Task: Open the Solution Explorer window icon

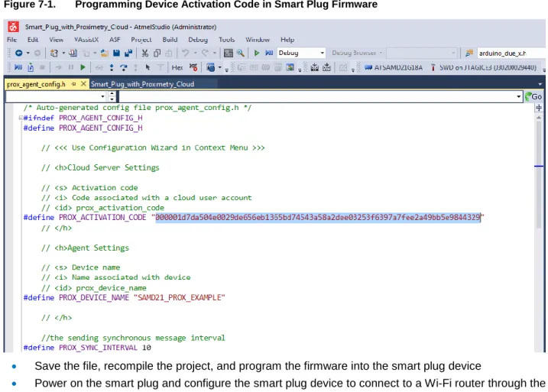Action: point(229,53)
